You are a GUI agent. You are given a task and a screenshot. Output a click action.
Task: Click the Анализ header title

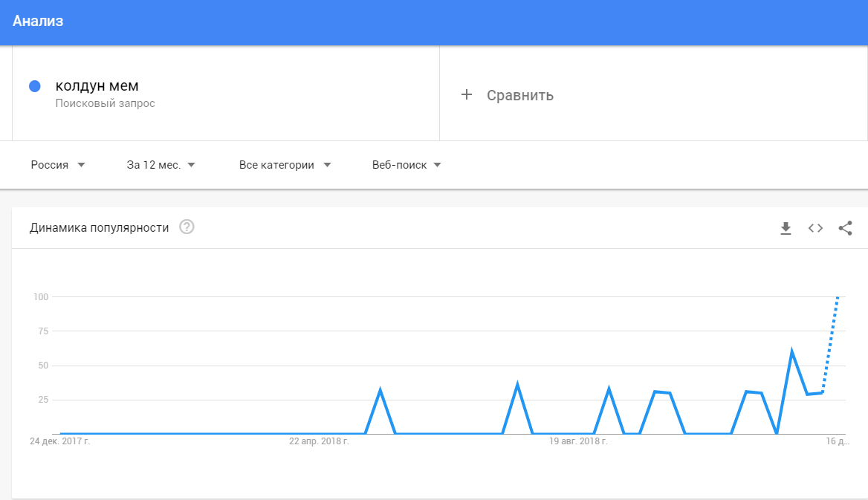tap(38, 21)
